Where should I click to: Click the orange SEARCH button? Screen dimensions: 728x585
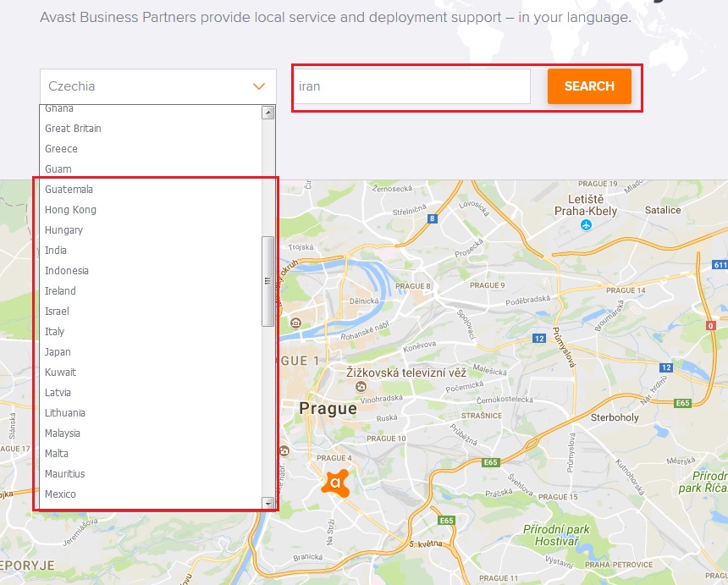click(589, 86)
